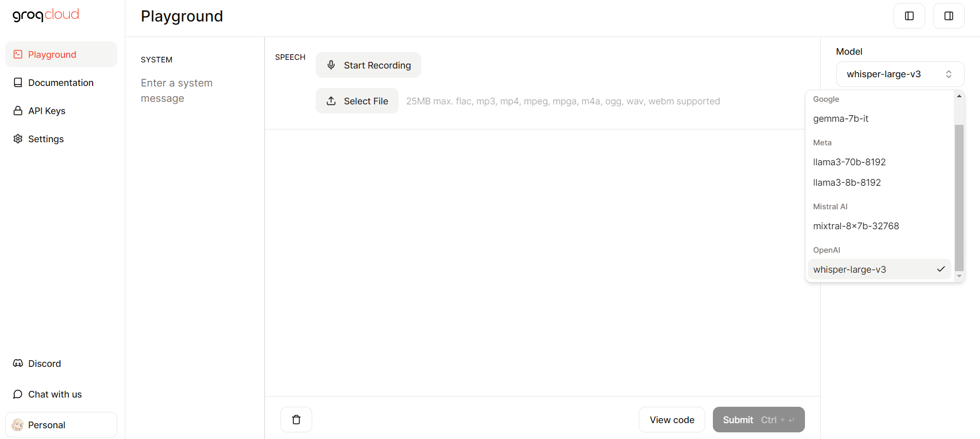Select llama3-70b-8192 model
980x439 pixels.
pyautogui.click(x=880, y=162)
